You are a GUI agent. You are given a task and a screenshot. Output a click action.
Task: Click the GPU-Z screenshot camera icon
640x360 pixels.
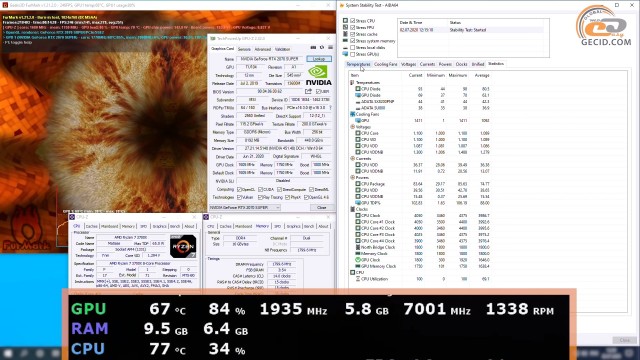coord(313,48)
